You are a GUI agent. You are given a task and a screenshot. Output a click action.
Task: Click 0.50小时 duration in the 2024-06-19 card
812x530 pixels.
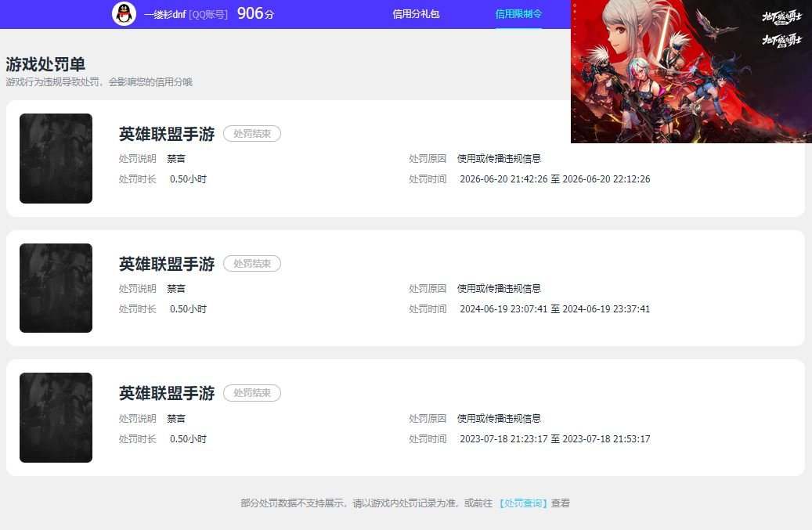coord(188,309)
